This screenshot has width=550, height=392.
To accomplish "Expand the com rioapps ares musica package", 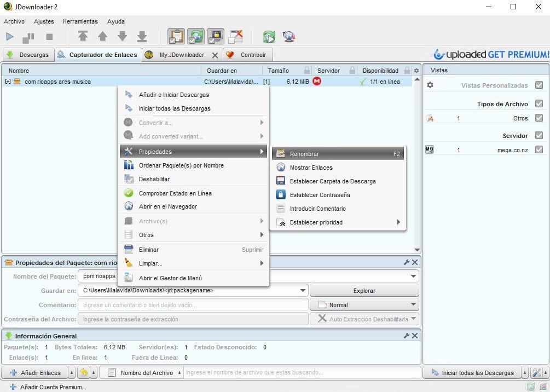I will coord(8,82).
